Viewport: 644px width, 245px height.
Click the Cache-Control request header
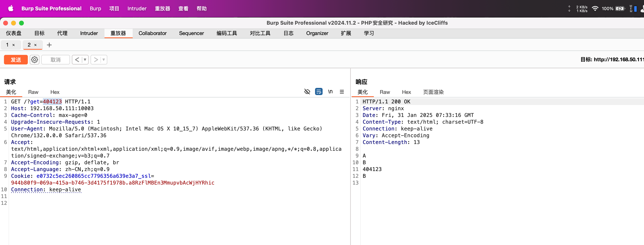[49, 115]
